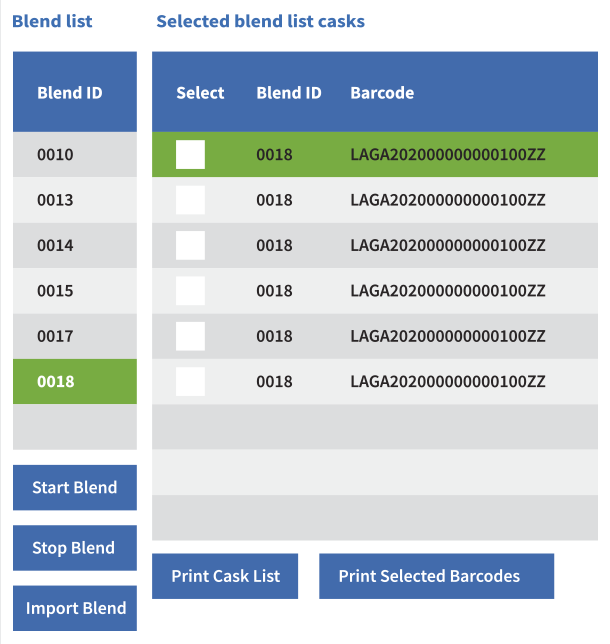
Task: Tick the checkbox in the second cask row
Action: coord(190,200)
